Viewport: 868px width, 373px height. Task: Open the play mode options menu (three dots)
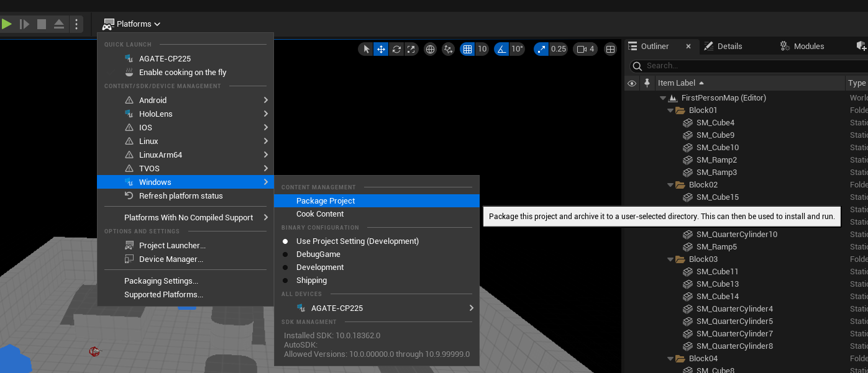[76, 24]
